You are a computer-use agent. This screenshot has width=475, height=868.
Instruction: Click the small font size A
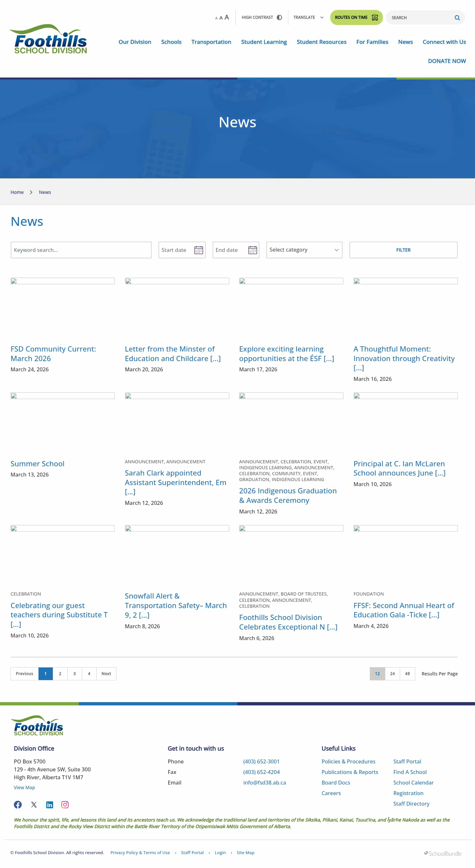pyautogui.click(x=216, y=18)
